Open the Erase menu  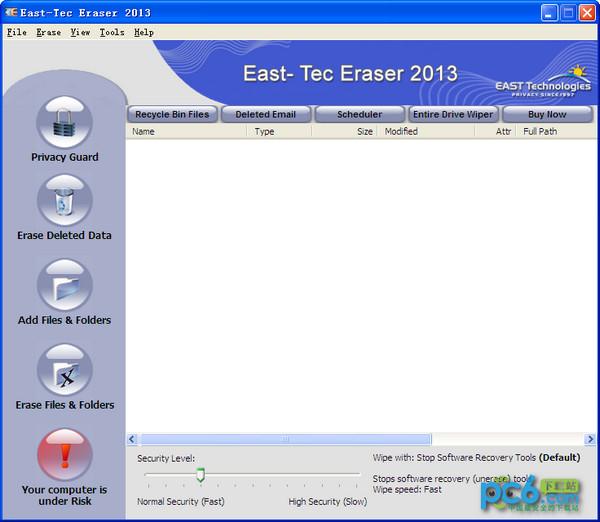point(49,32)
